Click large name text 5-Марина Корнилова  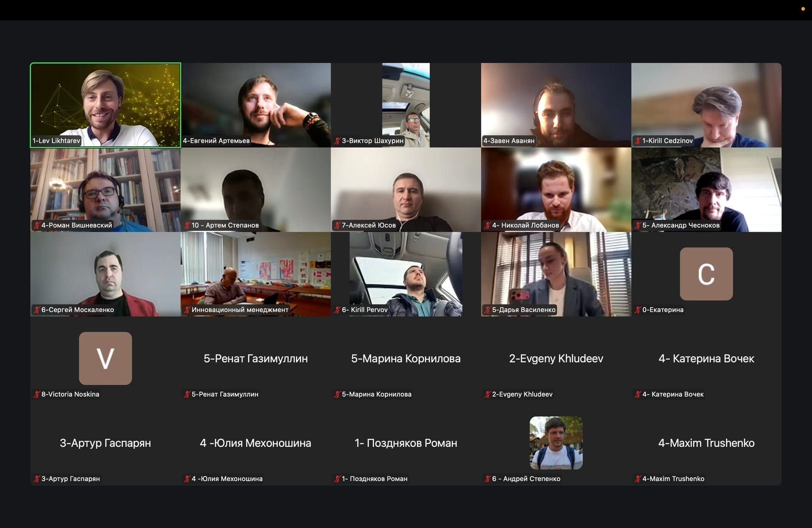[406, 358]
